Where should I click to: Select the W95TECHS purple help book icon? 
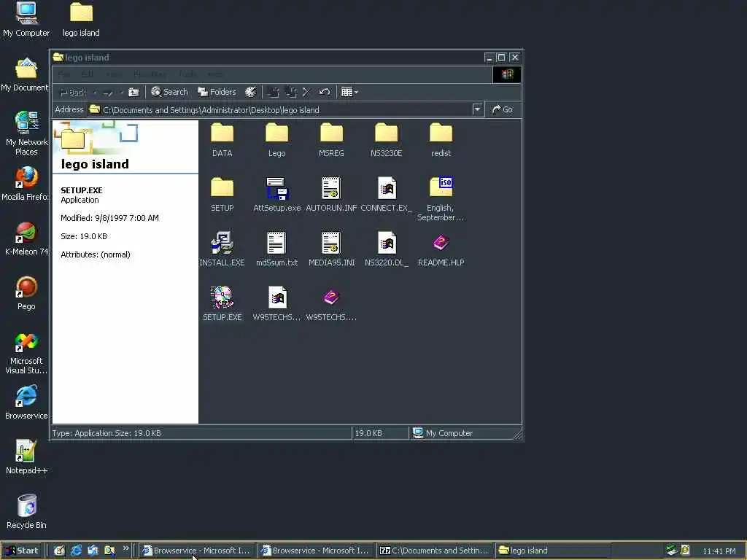[331, 297]
